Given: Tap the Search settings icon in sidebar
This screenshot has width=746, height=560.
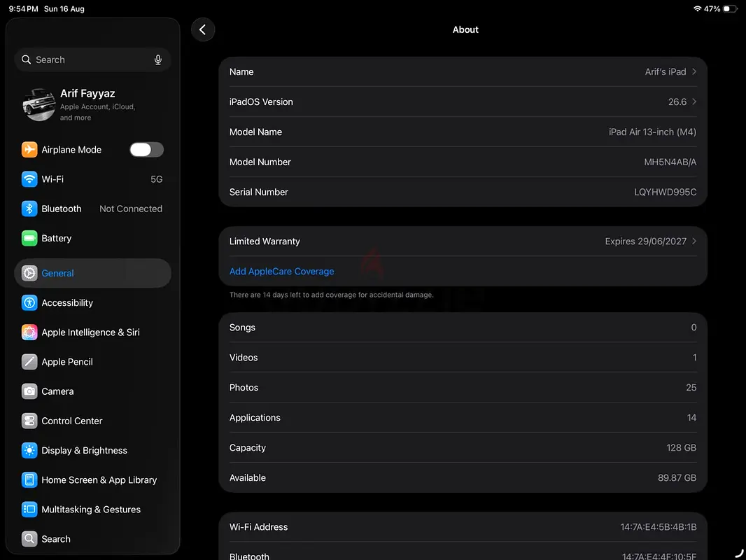Looking at the screenshot, I should [x=29, y=538].
